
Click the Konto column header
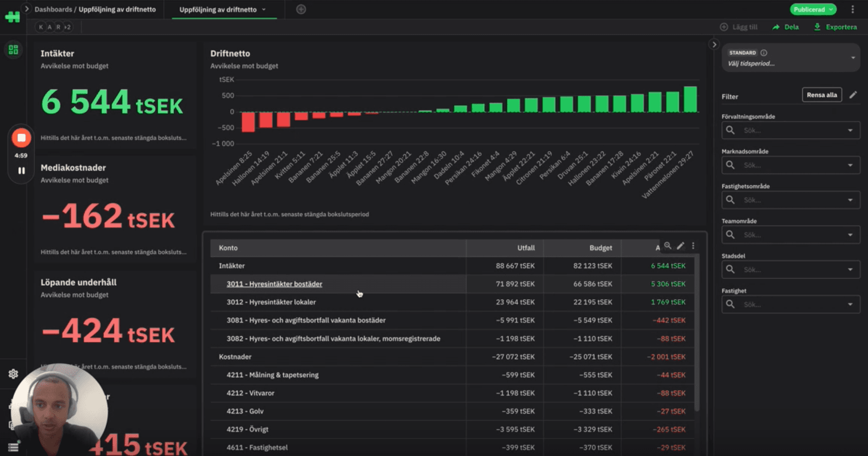[338, 248]
